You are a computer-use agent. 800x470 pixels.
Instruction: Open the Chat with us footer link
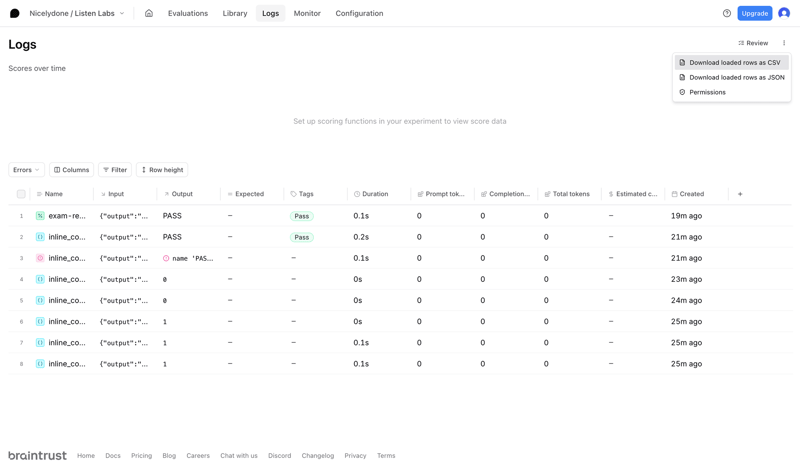[x=239, y=456]
